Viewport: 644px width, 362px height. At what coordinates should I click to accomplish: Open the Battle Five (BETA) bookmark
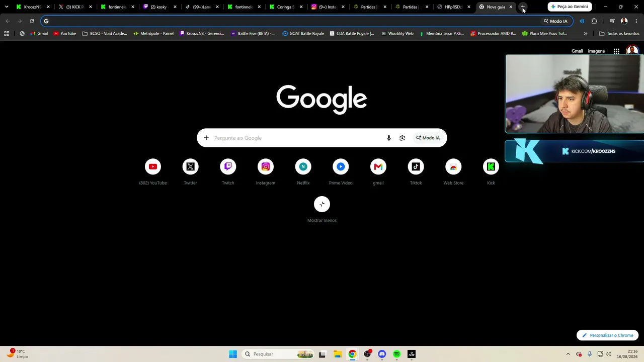tap(253, 34)
